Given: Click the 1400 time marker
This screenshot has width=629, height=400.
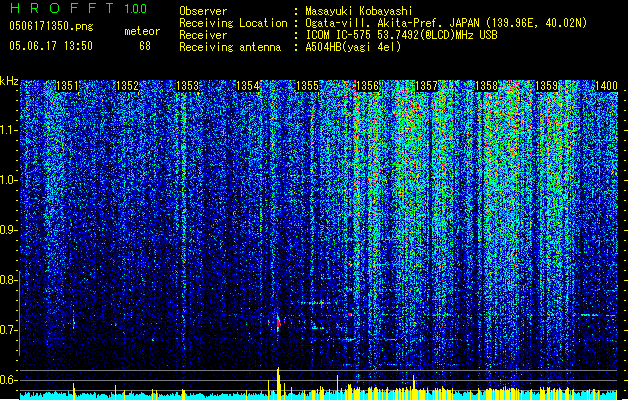Looking at the screenshot, I should pyautogui.click(x=606, y=86).
